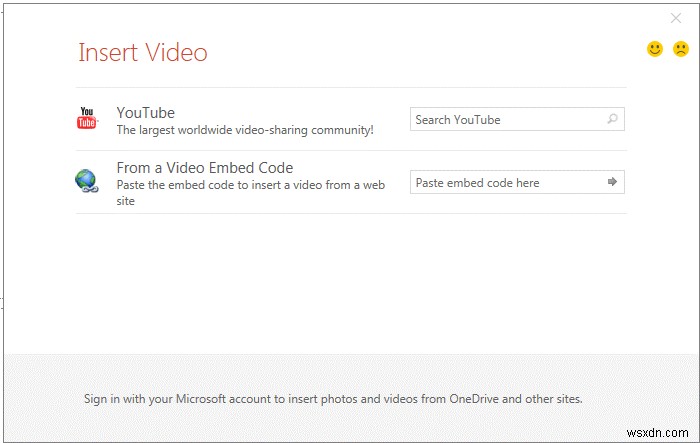Screen dimensions: 700x443
Task: Click the red YouTube logo icon
Action: click(x=87, y=119)
